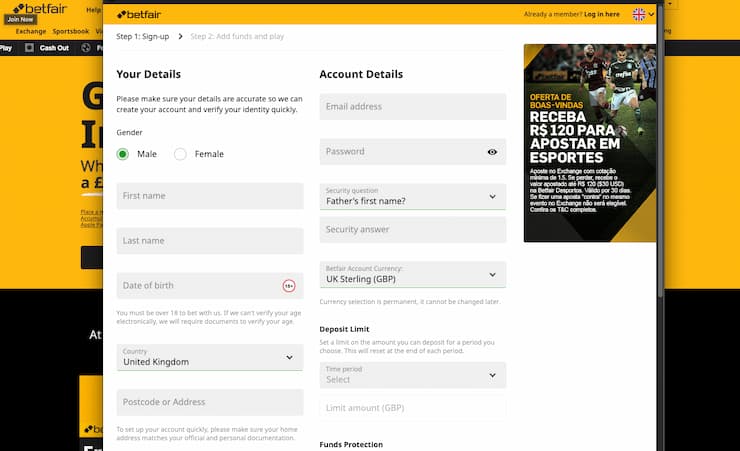Click the Password input field
Screen dimensions: 740x451
[x=413, y=151]
